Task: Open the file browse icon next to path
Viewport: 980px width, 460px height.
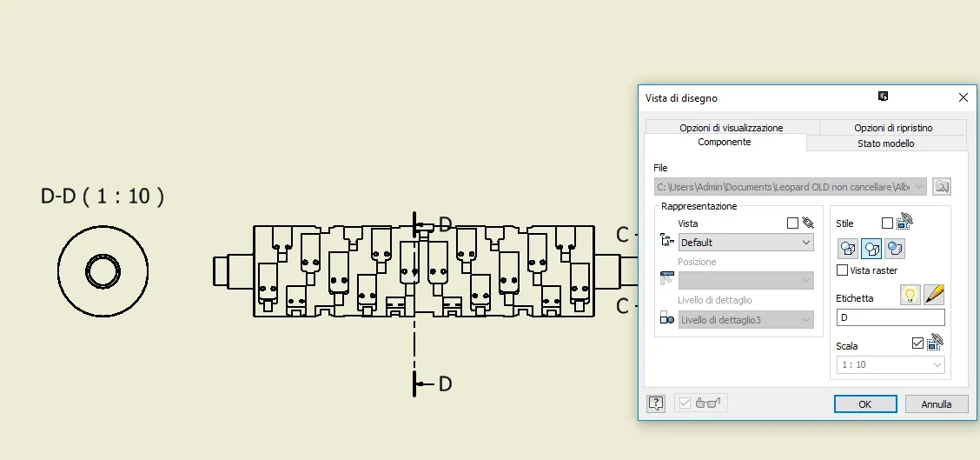Action: pyautogui.click(x=941, y=186)
